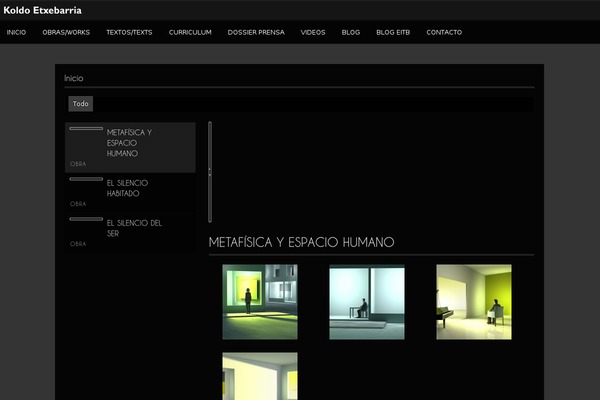Open the TEXTOS/TEXTS menu
This screenshot has height=400, width=600.
[129, 33]
